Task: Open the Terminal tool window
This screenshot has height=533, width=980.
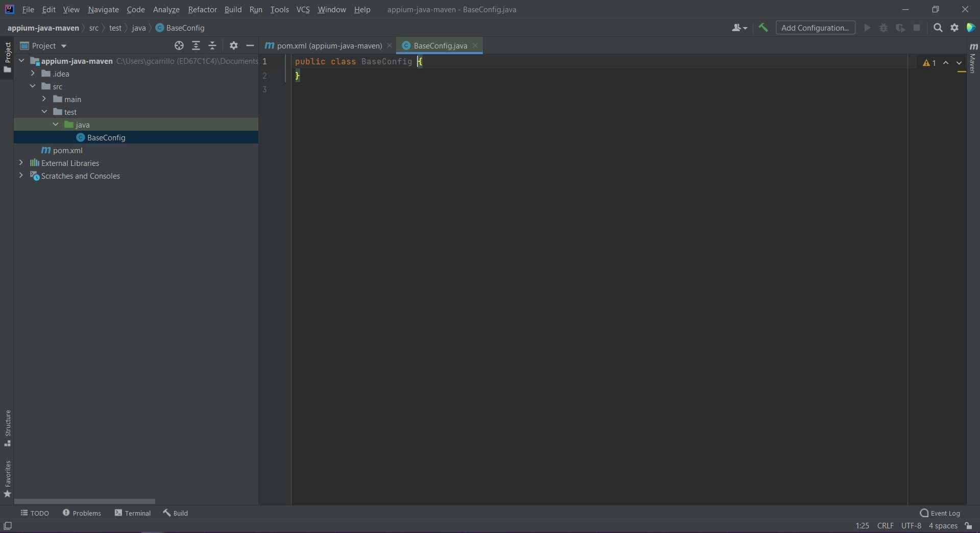Action: 132,513
